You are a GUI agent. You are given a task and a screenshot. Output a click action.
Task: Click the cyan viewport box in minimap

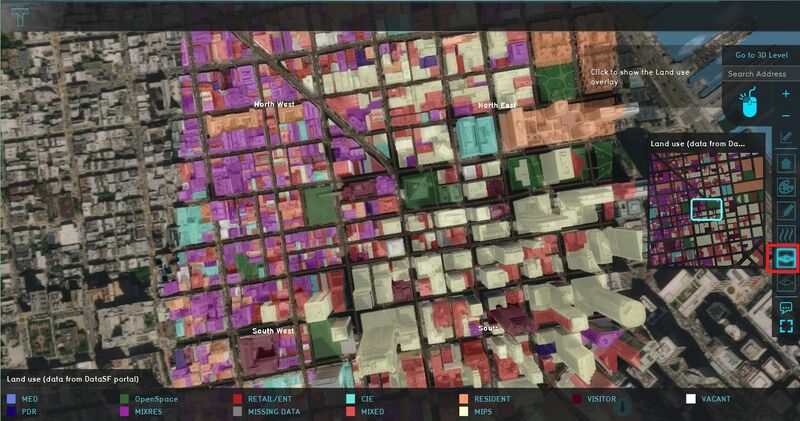tap(706, 210)
